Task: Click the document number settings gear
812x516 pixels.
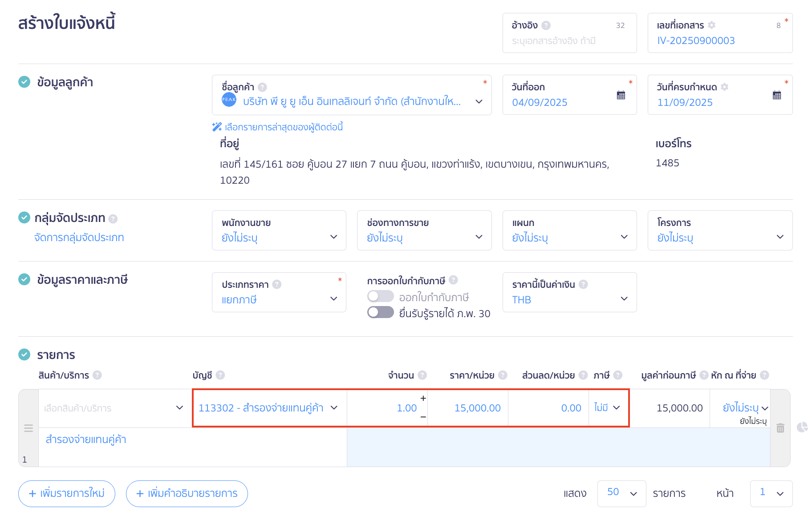Action: pyautogui.click(x=711, y=25)
